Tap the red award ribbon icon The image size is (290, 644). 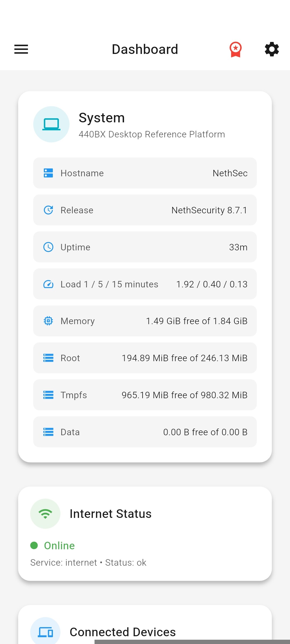tap(235, 49)
